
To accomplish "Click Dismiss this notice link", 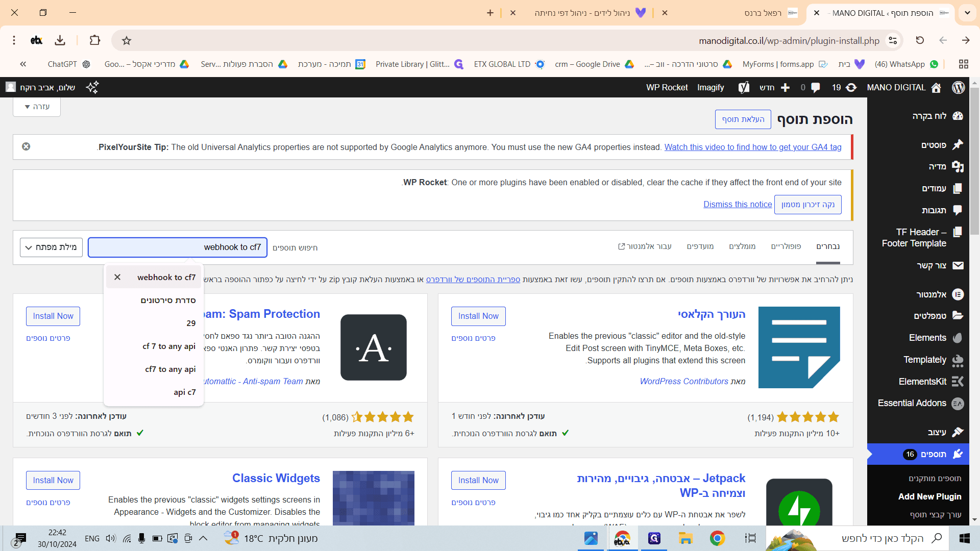I will coord(738,204).
